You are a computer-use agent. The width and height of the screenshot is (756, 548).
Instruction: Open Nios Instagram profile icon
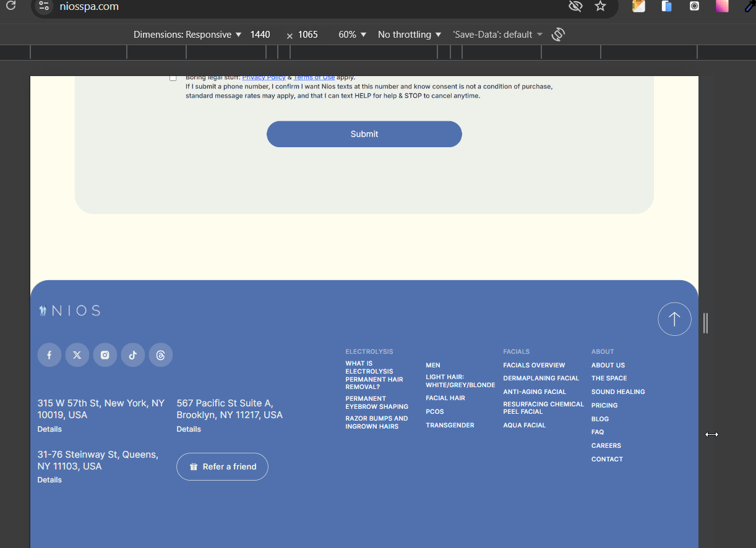click(105, 355)
